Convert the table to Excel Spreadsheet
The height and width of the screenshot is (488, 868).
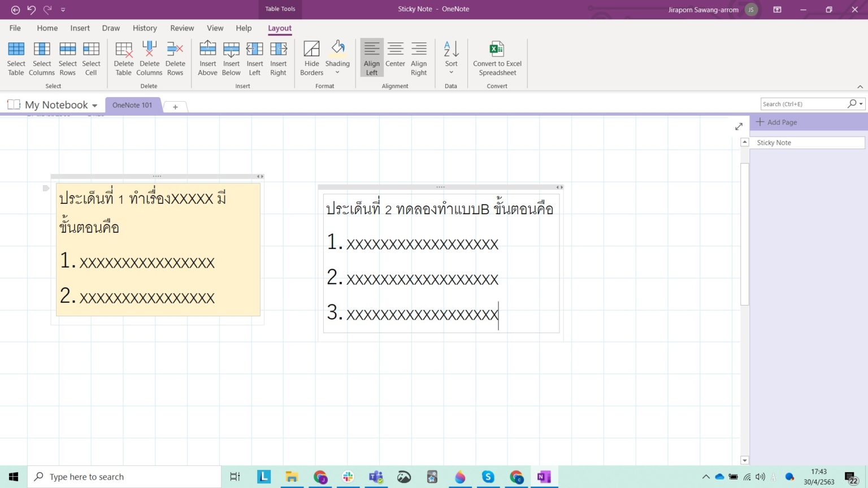(x=497, y=58)
